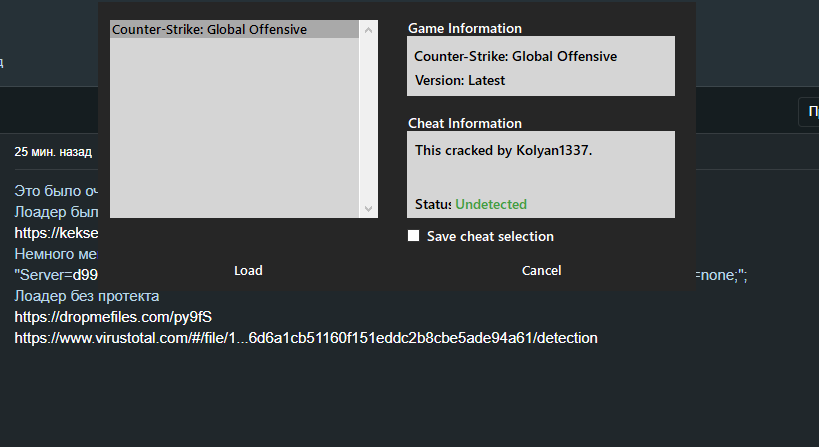
Task: Click the Undetected status text
Action: [x=491, y=204]
